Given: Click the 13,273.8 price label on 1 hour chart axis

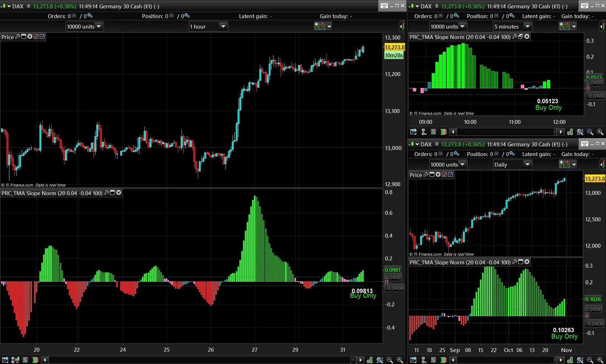Looking at the screenshot, I should pos(394,47).
